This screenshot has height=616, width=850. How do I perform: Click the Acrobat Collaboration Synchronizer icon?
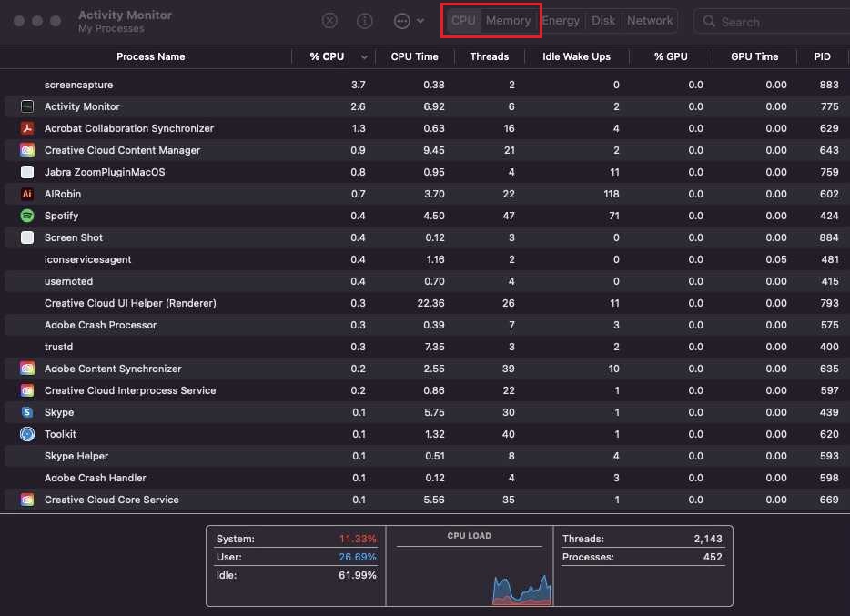27,128
